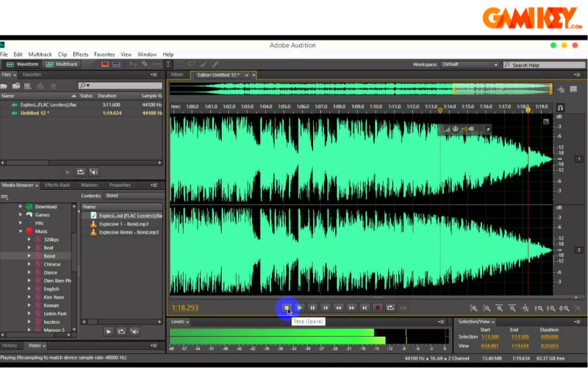
Task: Zoom out time icon in editor
Action: coord(512,308)
